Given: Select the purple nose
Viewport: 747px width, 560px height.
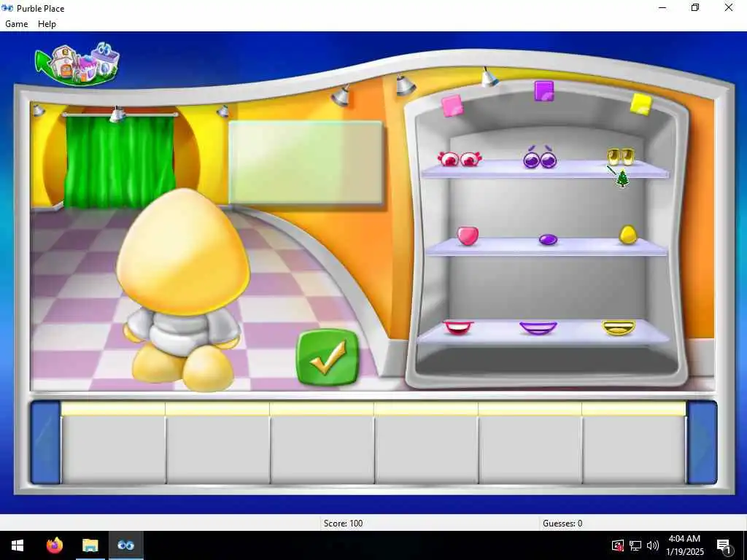Looking at the screenshot, I should (548, 239).
